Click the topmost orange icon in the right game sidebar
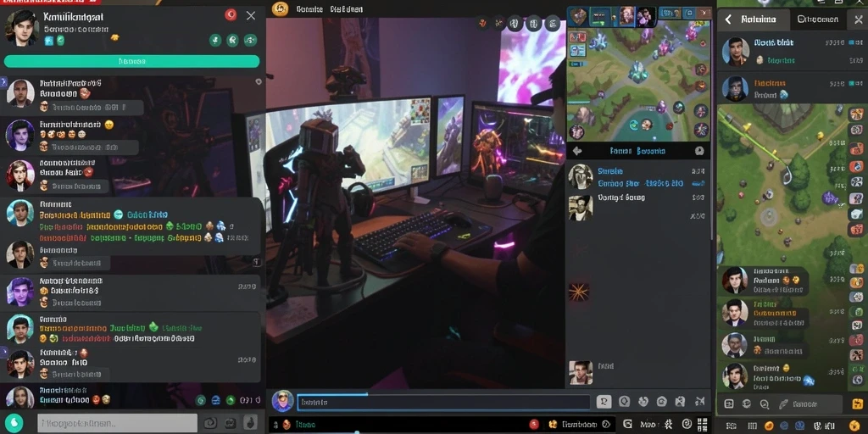This screenshot has height=434, width=868. click(856, 114)
